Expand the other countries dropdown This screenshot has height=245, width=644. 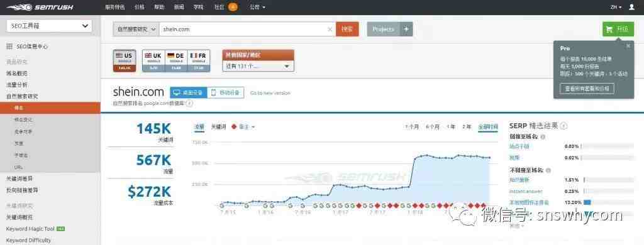coord(258,66)
